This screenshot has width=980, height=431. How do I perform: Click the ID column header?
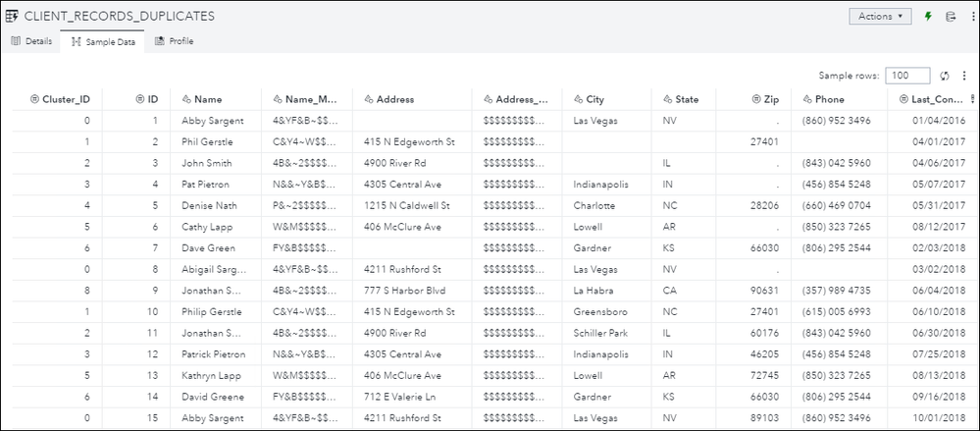point(136,99)
